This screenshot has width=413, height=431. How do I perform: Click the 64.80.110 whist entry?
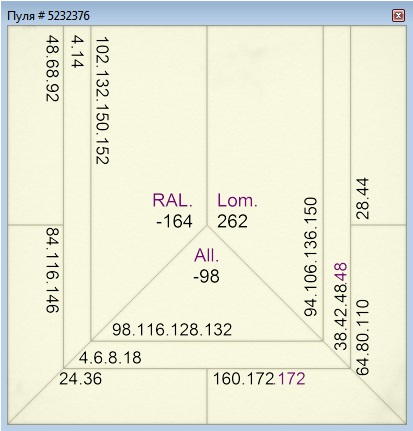click(x=363, y=337)
